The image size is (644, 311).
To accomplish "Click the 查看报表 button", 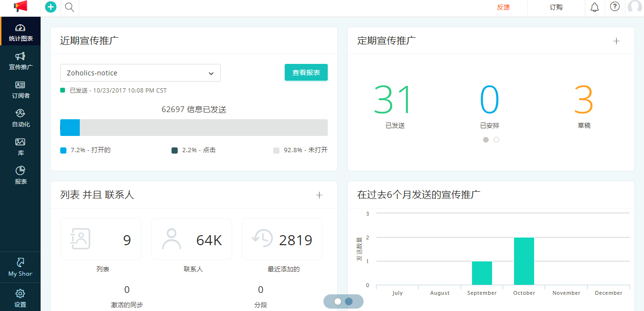I will point(306,72).
